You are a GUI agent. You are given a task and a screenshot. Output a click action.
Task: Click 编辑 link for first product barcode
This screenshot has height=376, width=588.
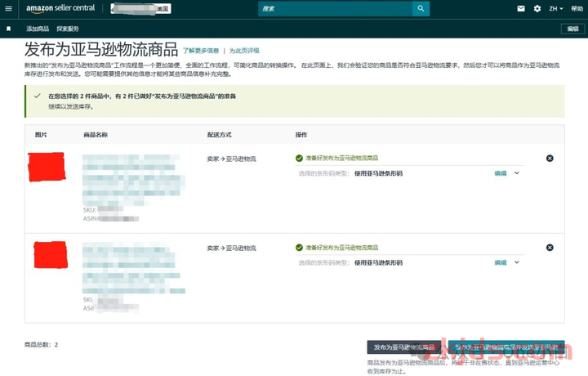coord(501,173)
